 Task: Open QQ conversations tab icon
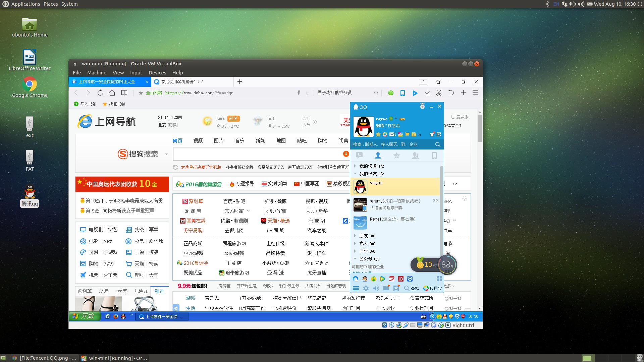[359, 156]
